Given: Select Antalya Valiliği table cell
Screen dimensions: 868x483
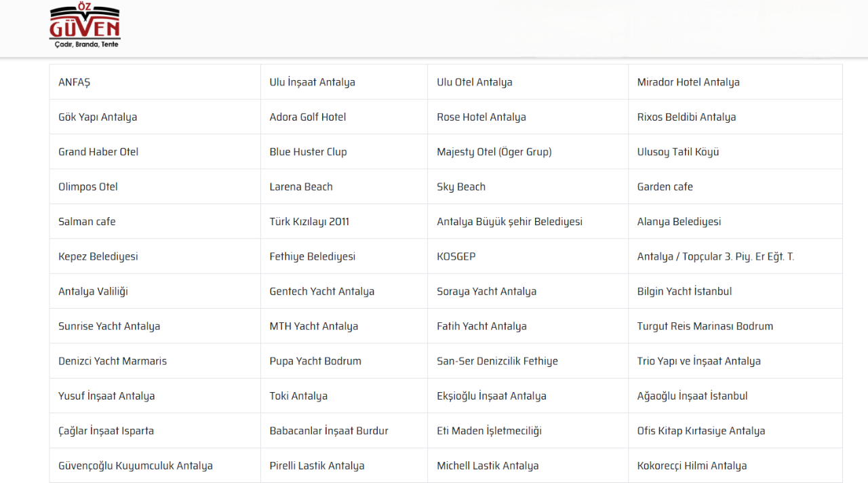Looking at the screenshot, I should [x=93, y=291].
